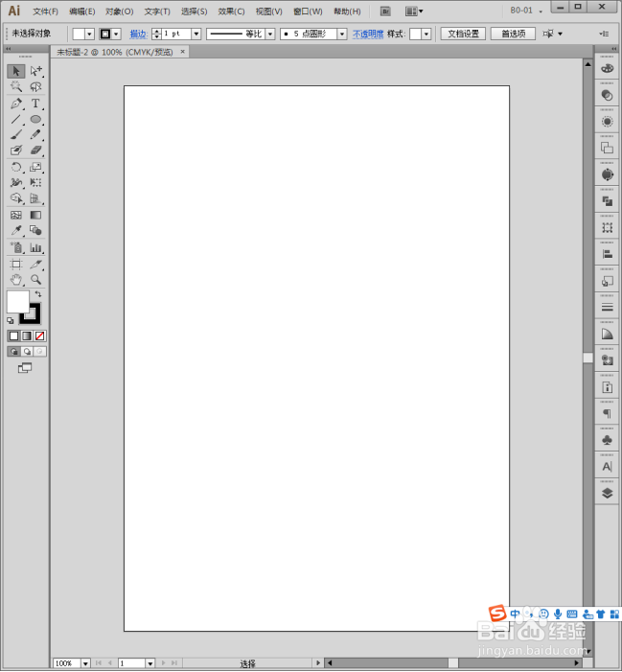Select the Artboard tool

pos(16,264)
